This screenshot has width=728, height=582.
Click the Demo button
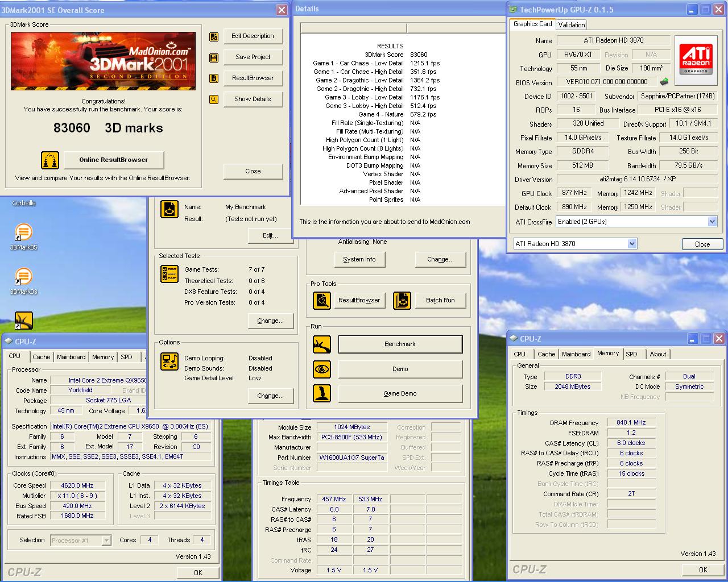click(400, 369)
